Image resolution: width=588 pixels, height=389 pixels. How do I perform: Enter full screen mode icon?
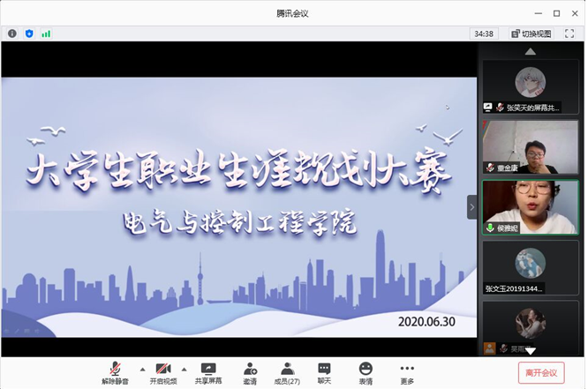tap(569, 34)
